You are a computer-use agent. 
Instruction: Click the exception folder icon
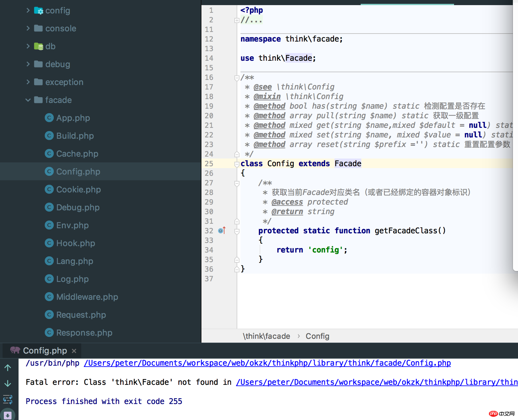point(38,82)
